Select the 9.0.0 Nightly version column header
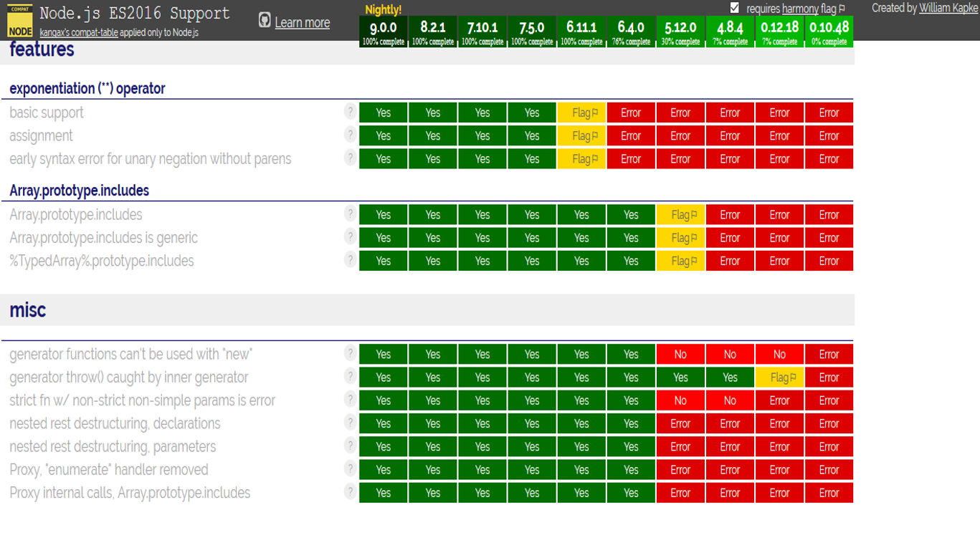 (x=384, y=32)
